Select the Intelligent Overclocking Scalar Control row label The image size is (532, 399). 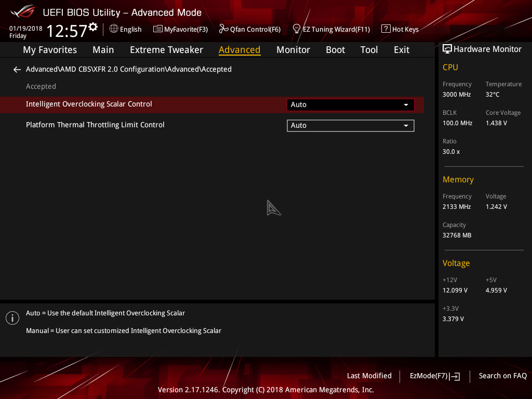89,104
